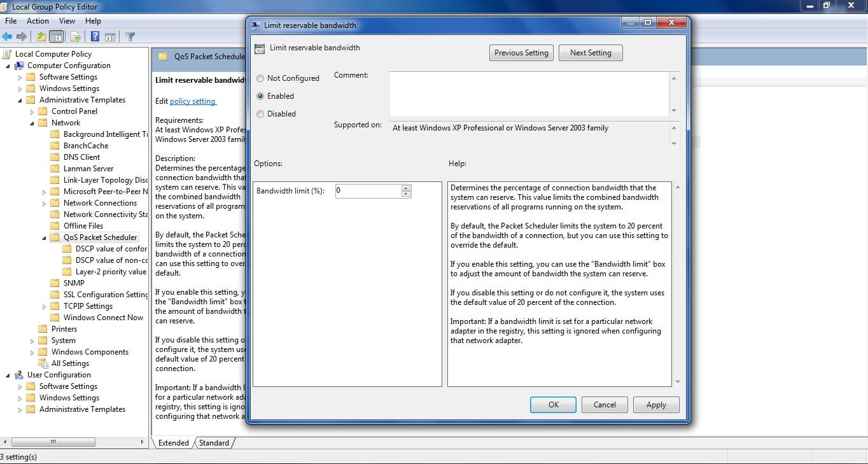Screen dimensions: 868x464
Task: Expand the Control Panel tree node
Action: (32, 111)
